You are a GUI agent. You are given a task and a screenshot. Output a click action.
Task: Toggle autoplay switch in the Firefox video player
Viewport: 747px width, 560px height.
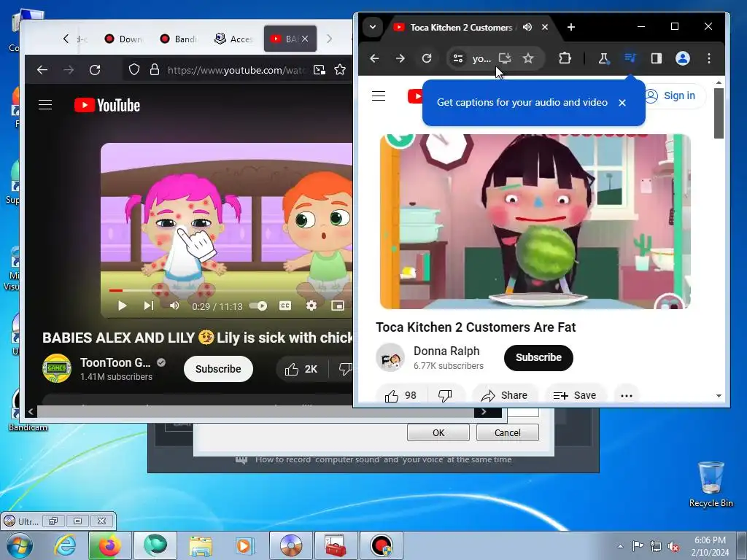(x=259, y=306)
